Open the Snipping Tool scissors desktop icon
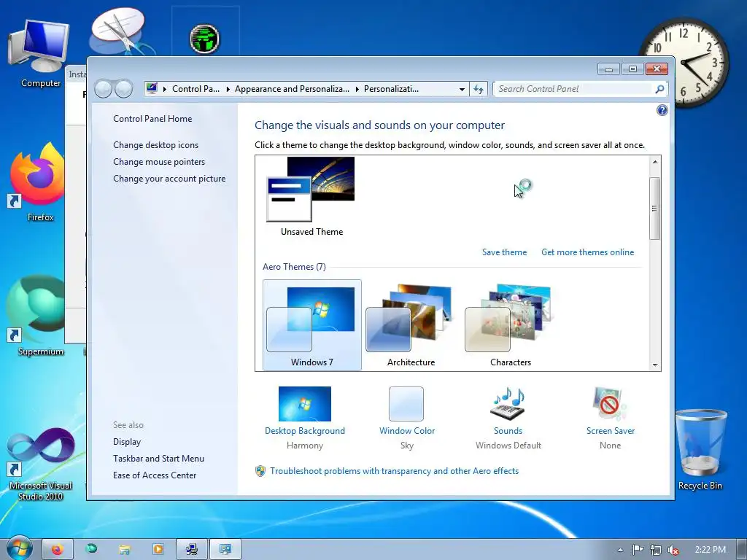 click(x=123, y=31)
